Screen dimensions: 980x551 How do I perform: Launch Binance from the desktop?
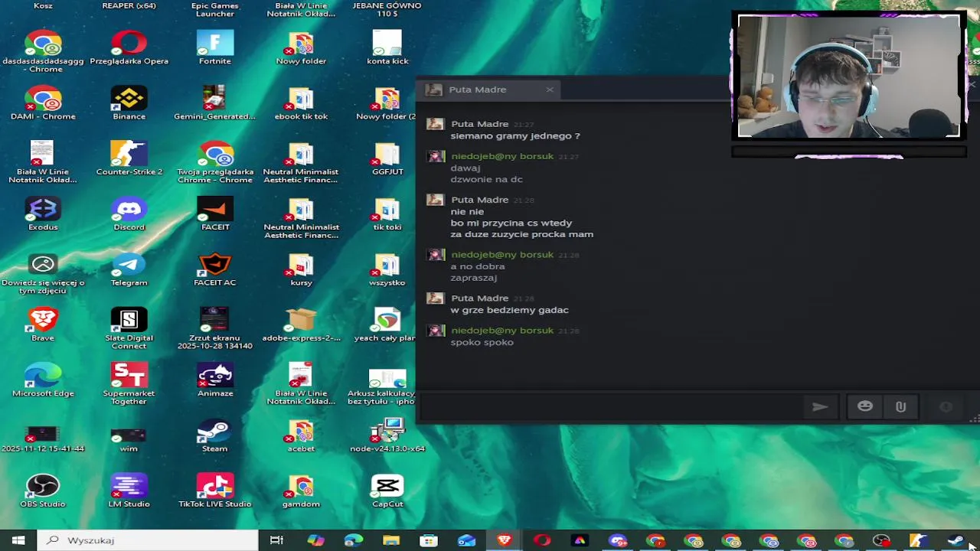[x=129, y=103]
